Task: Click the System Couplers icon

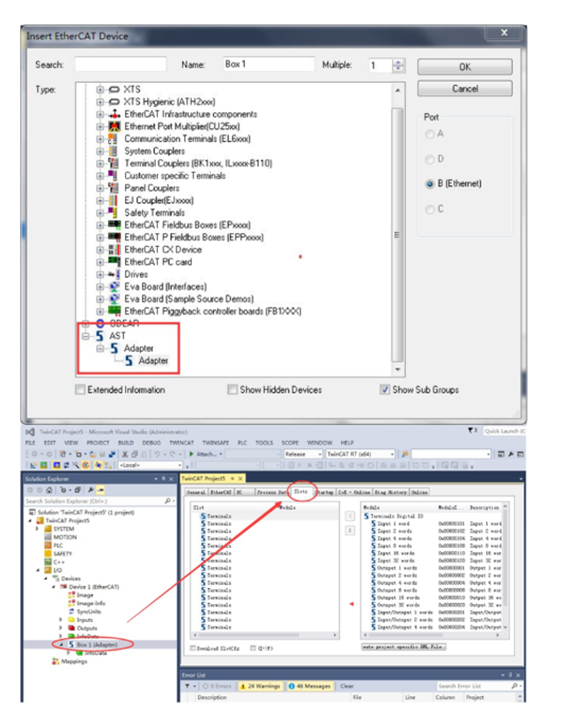Action: click(x=114, y=151)
